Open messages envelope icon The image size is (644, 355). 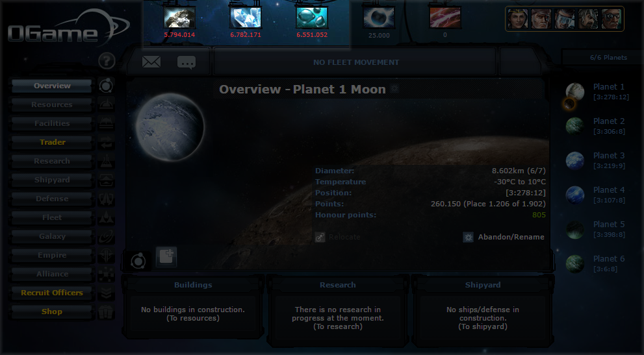click(x=151, y=62)
